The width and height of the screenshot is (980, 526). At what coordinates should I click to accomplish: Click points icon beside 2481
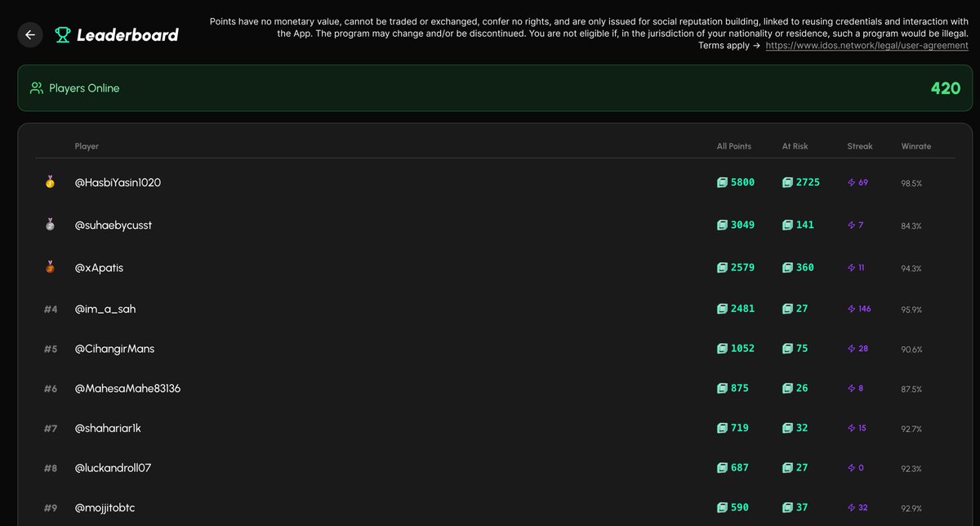pyautogui.click(x=722, y=309)
